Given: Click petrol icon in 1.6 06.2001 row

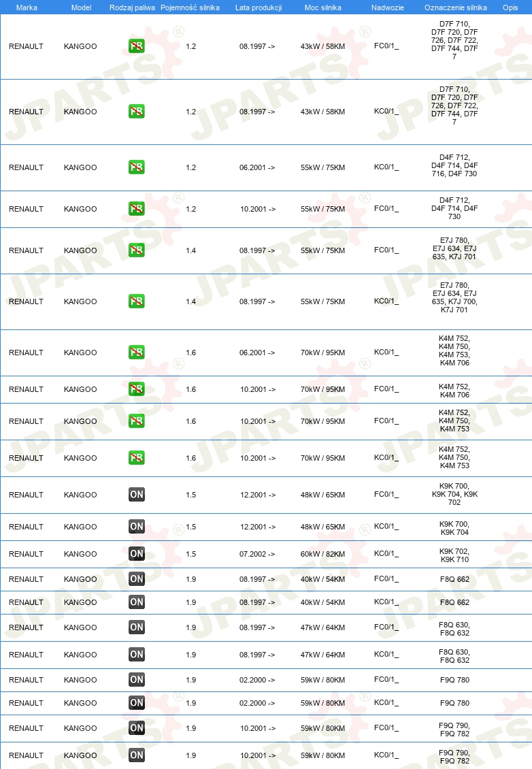Looking at the screenshot, I should tap(136, 352).
